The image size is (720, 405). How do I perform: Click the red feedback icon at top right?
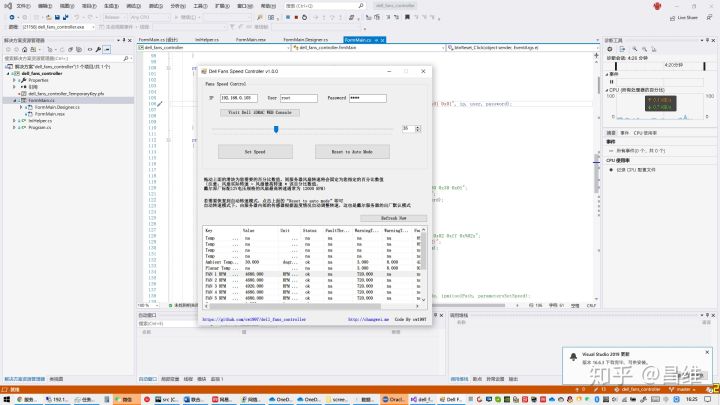658,6
